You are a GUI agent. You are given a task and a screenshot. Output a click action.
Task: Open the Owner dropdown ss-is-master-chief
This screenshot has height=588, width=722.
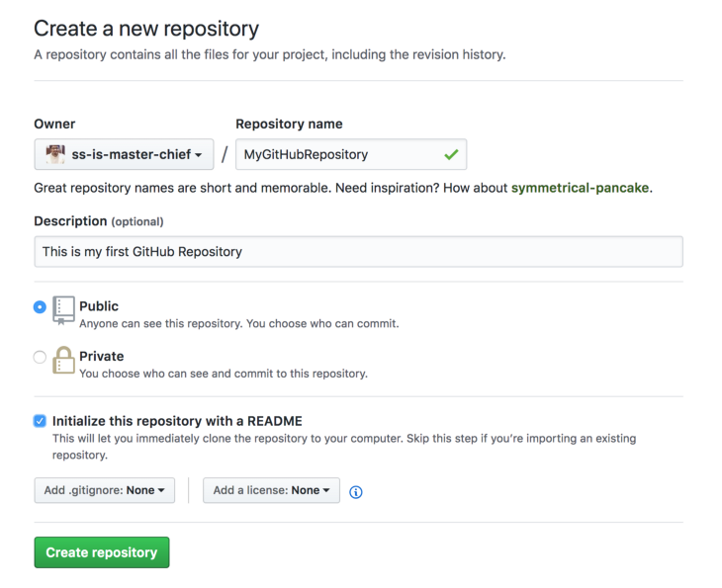click(125, 154)
